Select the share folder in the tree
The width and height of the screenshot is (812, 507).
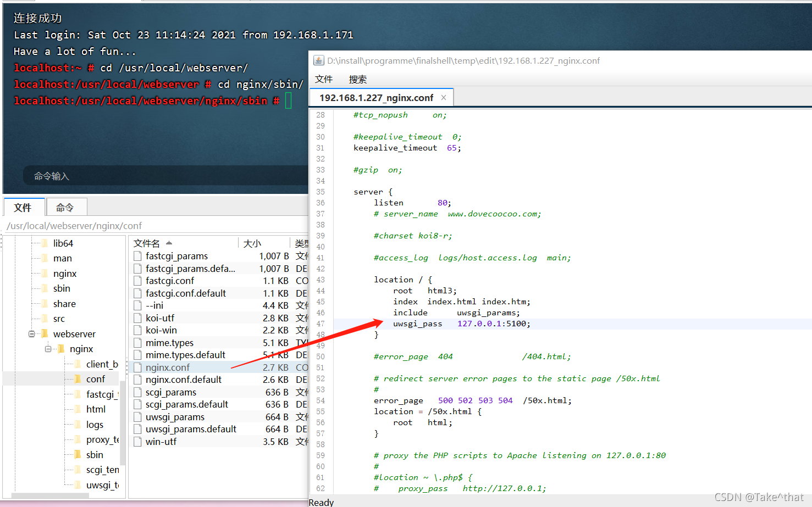[x=64, y=304]
